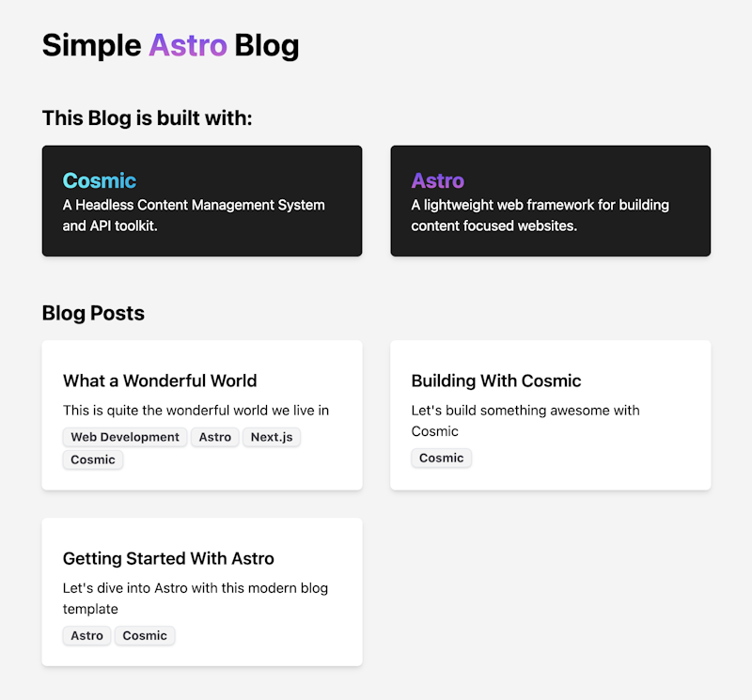Select the 'Cosmic' tag on Building With Cosmic
752x700 pixels.
(441, 458)
